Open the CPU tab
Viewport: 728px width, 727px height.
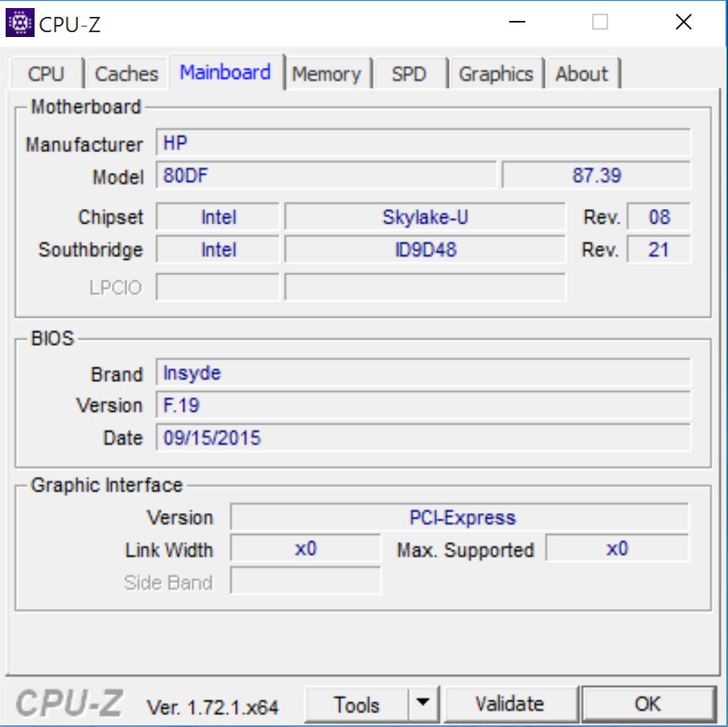click(46, 74)
